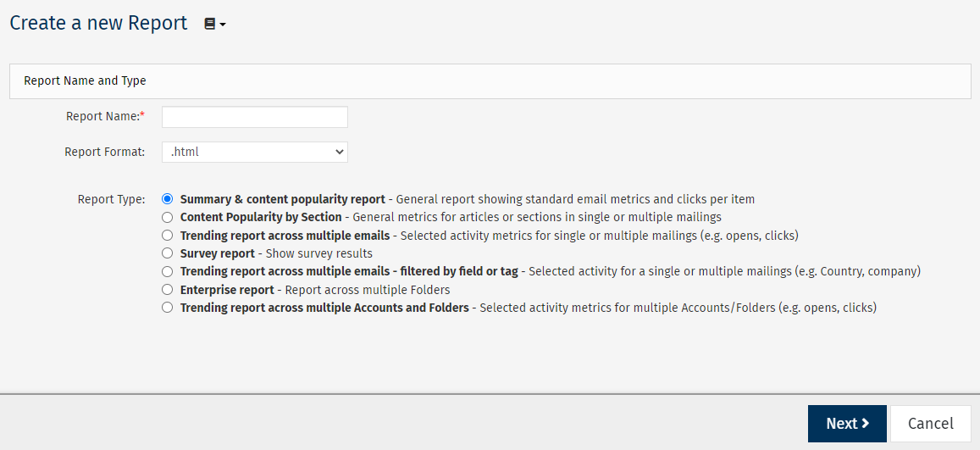Choose Content Popularity by Section option
The image size is (980, 450).
167,218
